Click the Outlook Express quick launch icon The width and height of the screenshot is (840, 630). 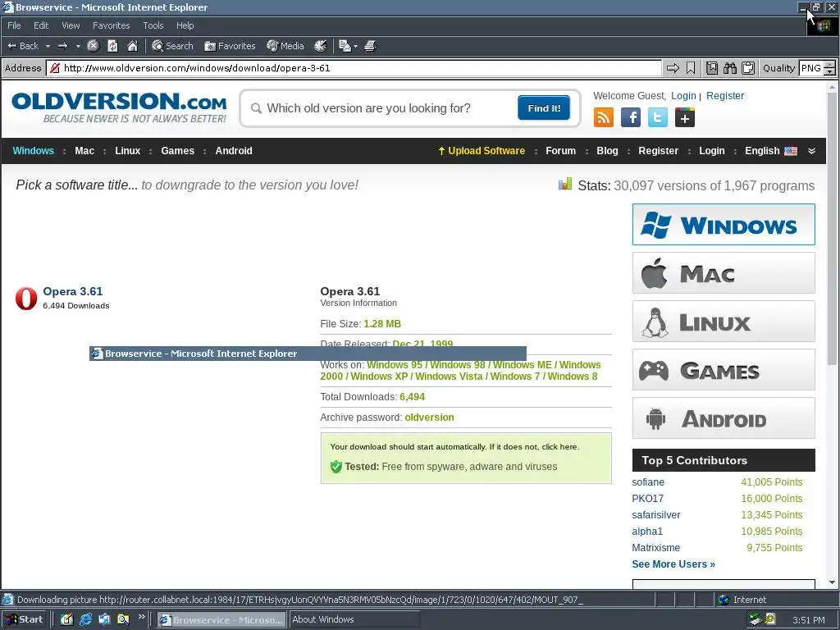coord(104,619)
